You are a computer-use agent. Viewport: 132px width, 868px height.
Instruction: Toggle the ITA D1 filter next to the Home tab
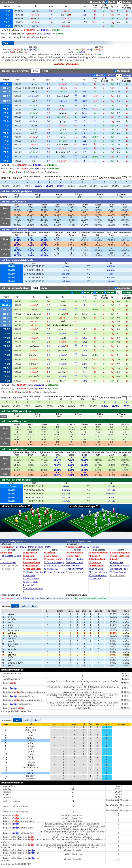pyautogui.click(x=95, y=75)
